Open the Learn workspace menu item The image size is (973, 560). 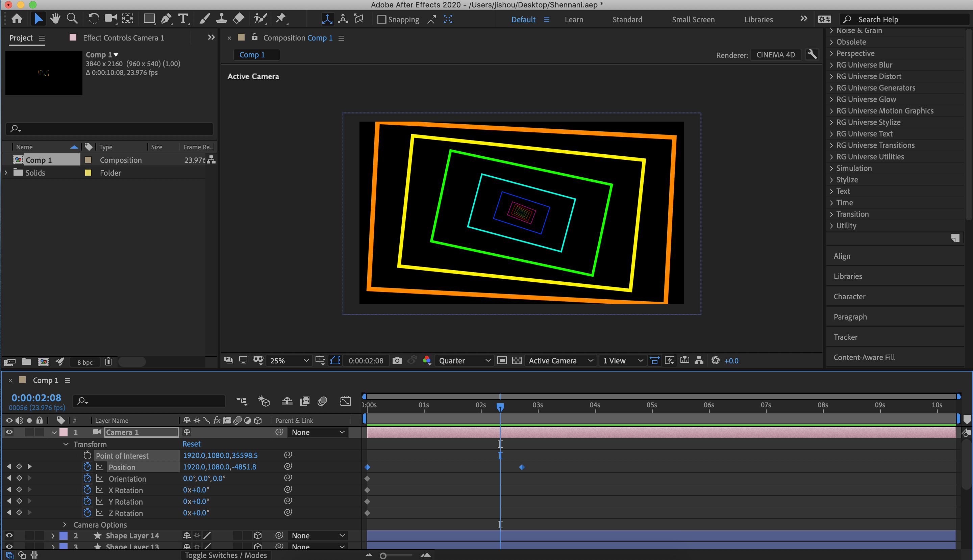[x=573, y=19]
